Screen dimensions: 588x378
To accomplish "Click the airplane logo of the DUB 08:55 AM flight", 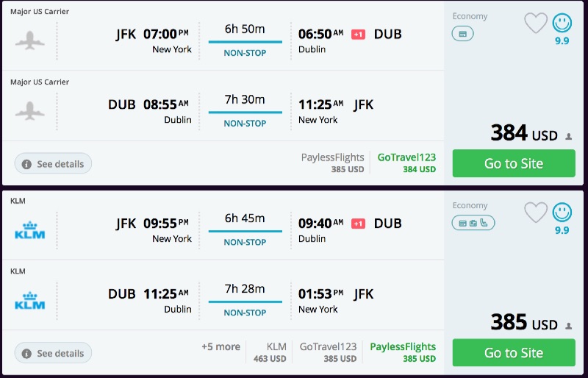I will point(30,112).
